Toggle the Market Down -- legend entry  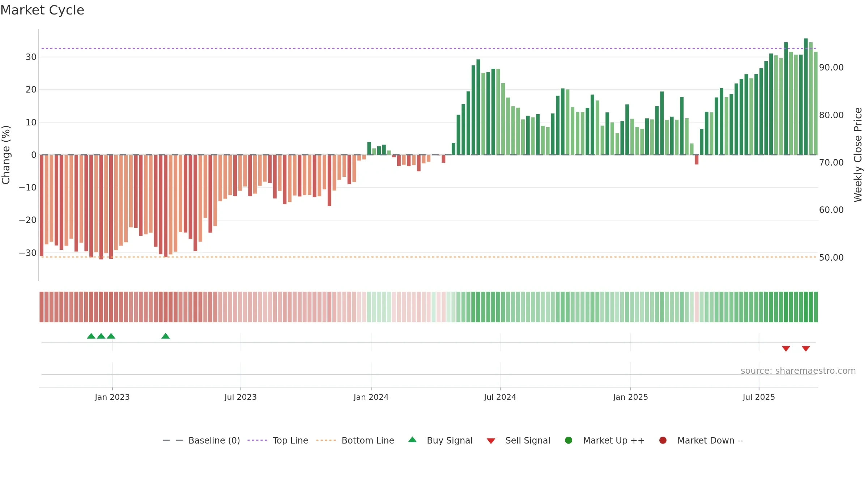click(x=701, y=440)
